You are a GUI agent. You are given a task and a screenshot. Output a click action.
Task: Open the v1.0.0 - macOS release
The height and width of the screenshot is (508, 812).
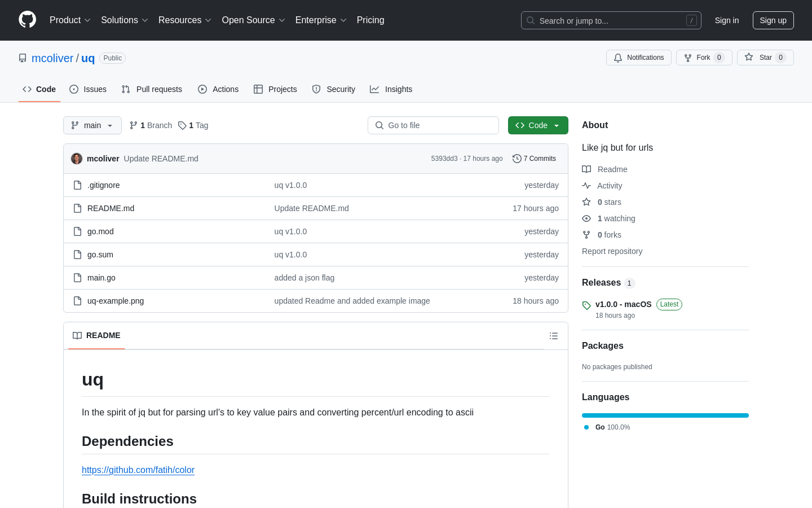click(624, 304)
